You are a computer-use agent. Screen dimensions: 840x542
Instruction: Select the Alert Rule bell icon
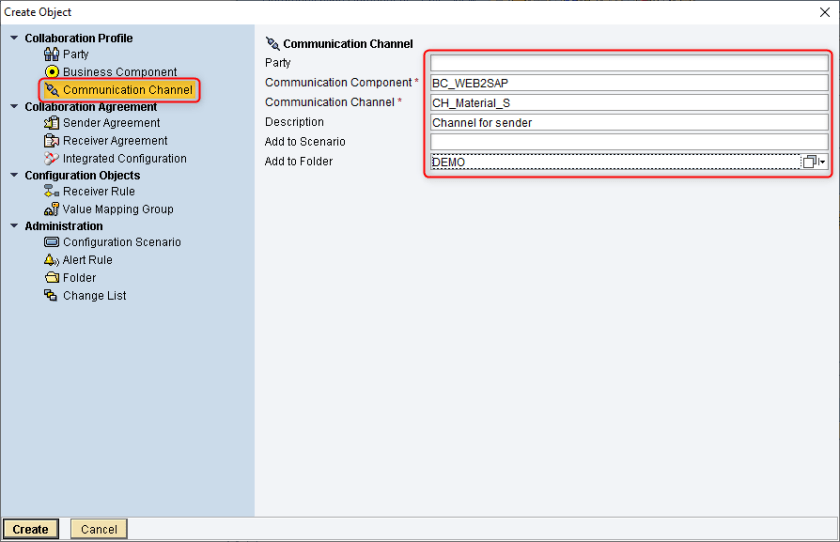tap(52, 260)
